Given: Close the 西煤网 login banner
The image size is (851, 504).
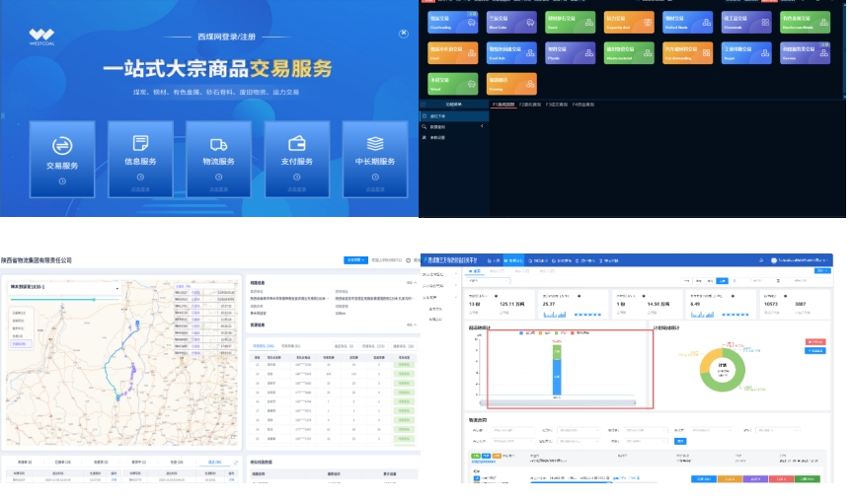Looking at the screenshot, I should [403, 34].
